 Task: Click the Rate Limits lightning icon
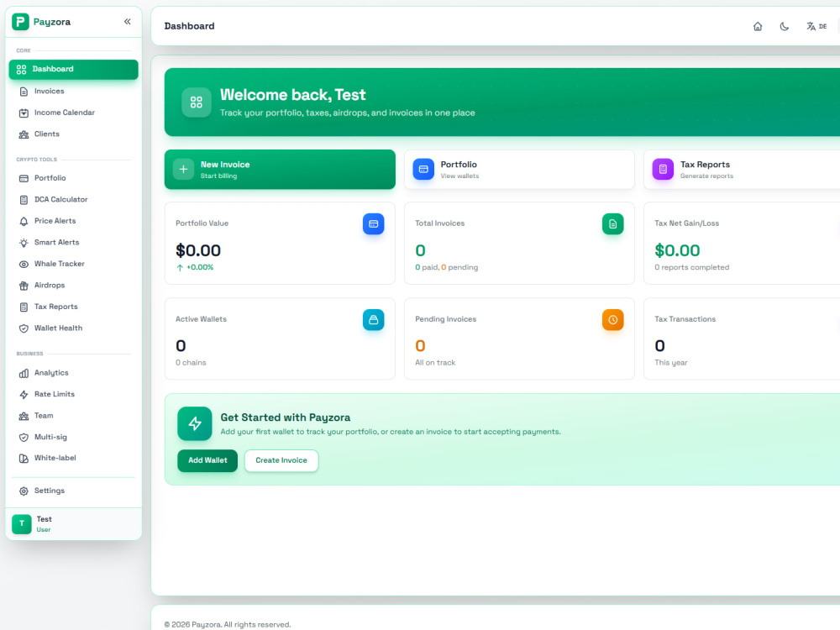24,394
